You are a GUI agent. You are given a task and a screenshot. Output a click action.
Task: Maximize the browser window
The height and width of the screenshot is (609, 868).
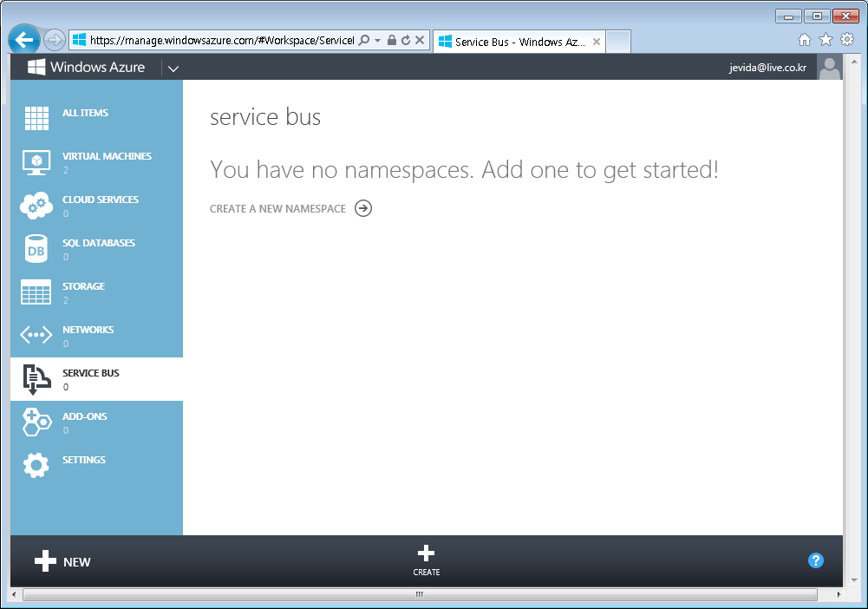tap(817, 16)
